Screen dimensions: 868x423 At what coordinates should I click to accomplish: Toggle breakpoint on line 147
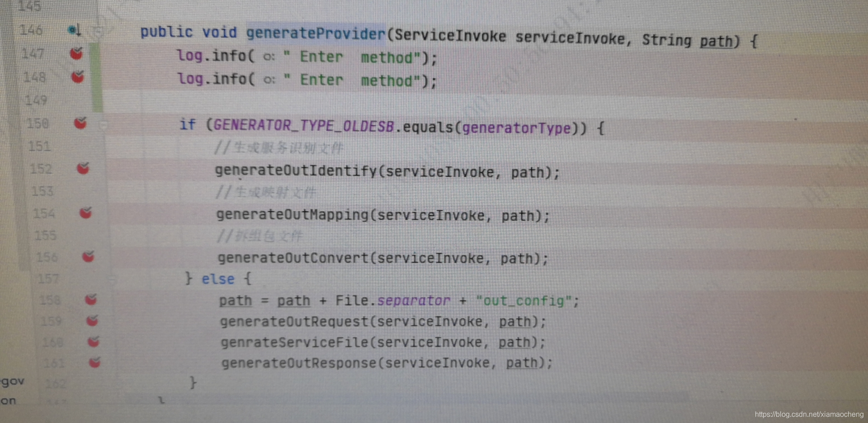pos(76,53)
